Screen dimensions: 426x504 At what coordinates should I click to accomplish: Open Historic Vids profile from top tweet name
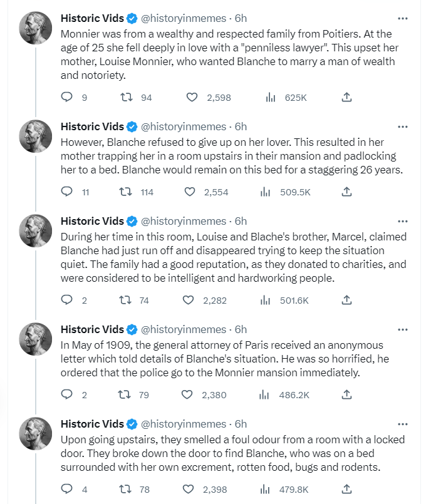92,18
